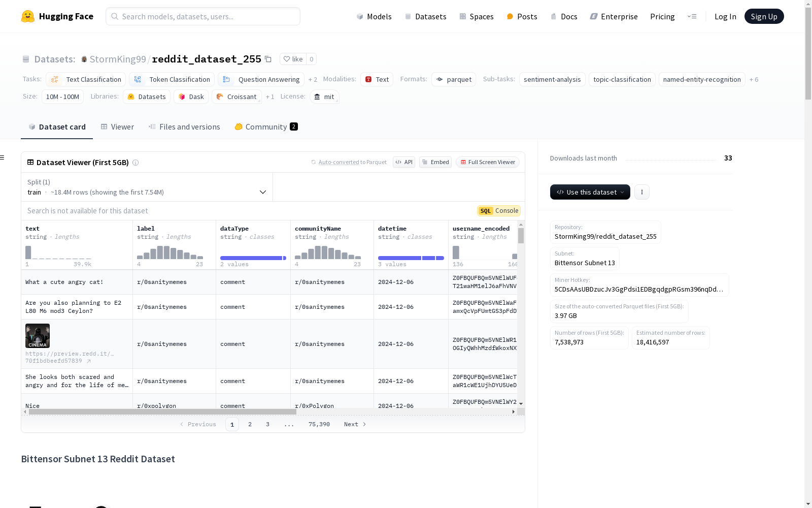The image size is (812, 508).
Task: Go to page 2 of the table
Action: pos(250,425)
